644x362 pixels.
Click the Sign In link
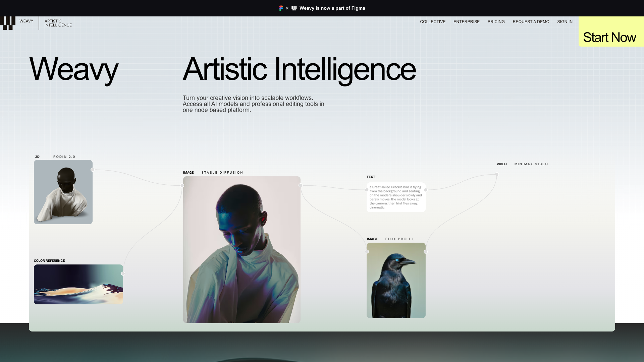(565, 22)
